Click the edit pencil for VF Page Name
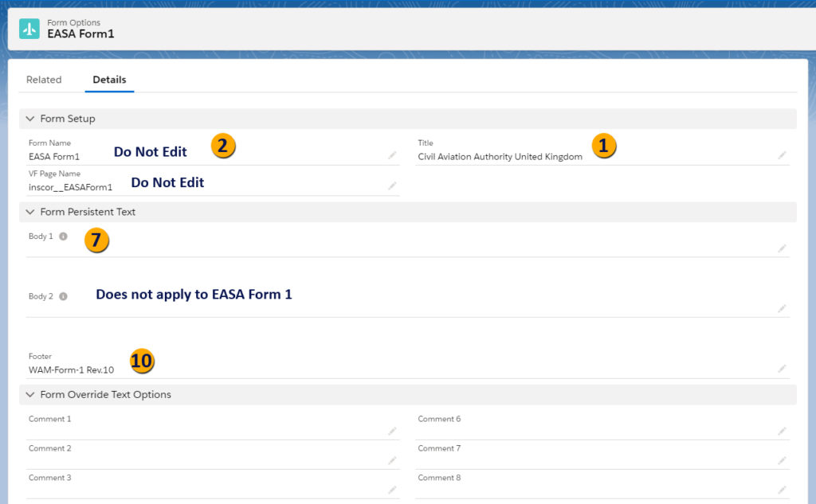Screen dimensions: 816x504 (392, 186)
